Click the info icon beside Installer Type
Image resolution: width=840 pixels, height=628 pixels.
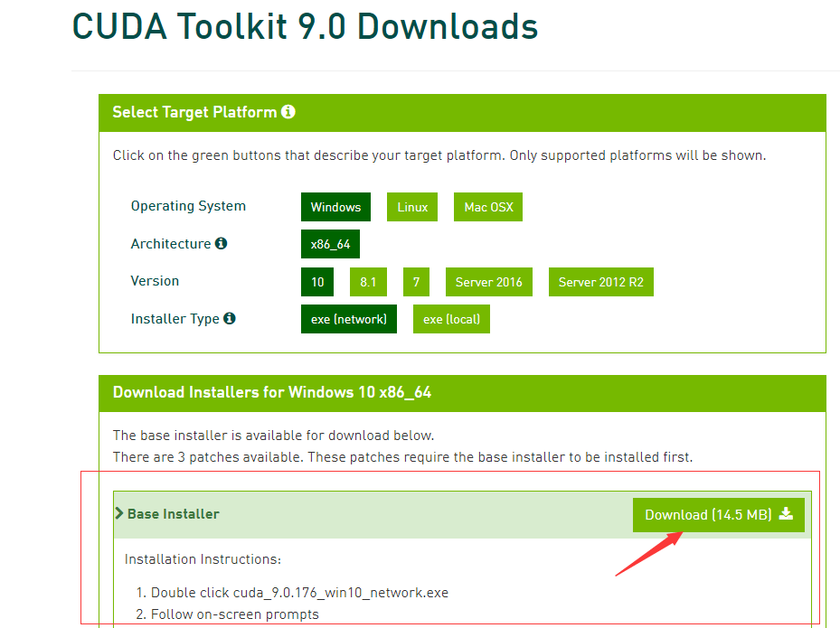[x=230, y=319]
